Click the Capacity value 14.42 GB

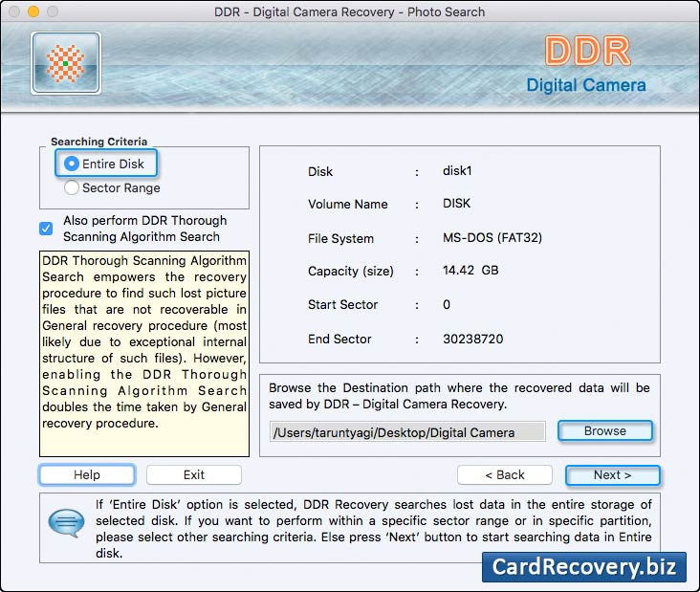coord(470,270)
